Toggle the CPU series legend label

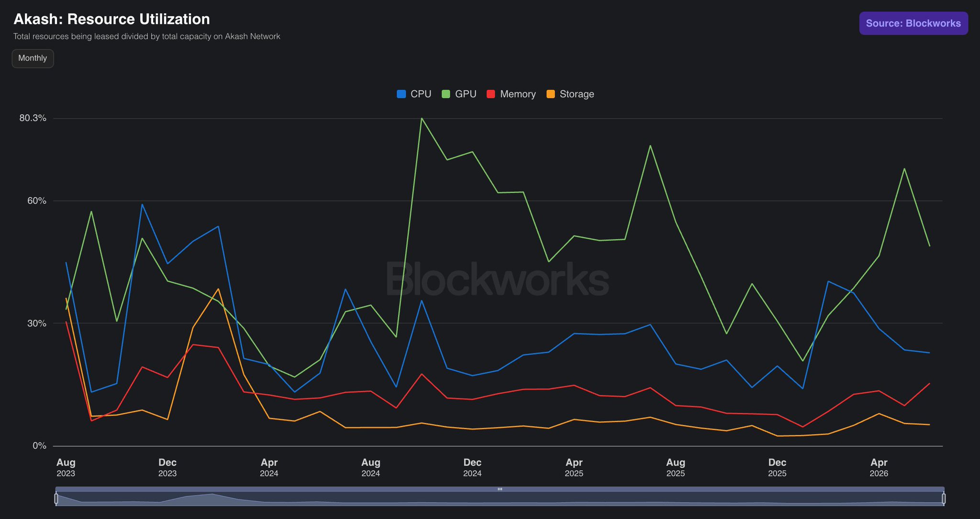(421, 94)
